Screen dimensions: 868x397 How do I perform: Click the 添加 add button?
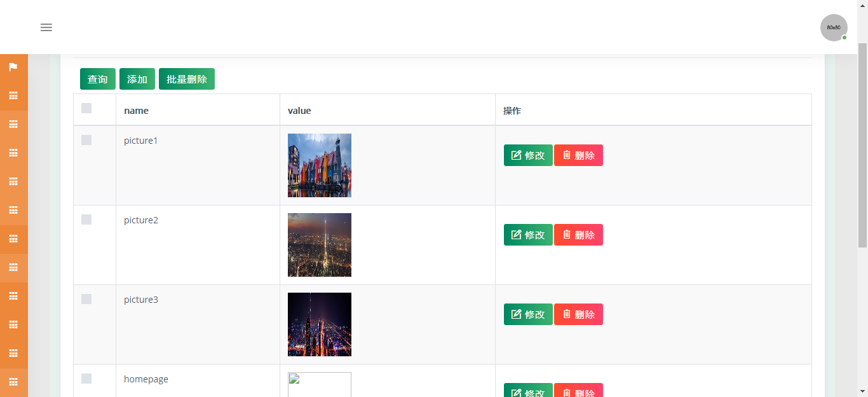point(137,79)
